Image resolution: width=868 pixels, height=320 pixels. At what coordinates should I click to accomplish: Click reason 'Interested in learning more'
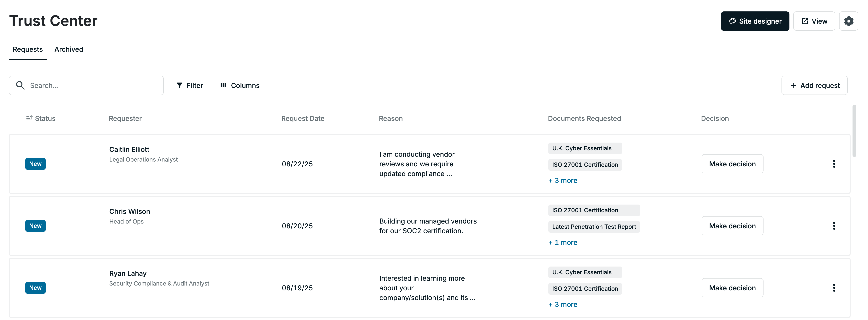click(x=427, y=288)
